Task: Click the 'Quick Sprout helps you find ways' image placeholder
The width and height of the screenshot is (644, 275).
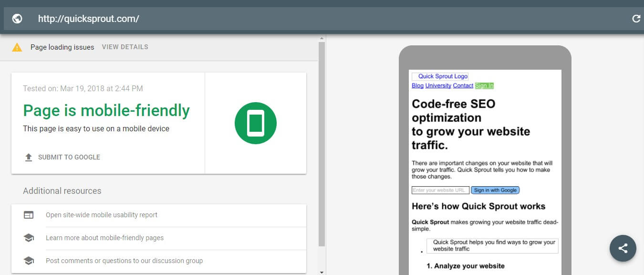Action: [x=492, y=245]
